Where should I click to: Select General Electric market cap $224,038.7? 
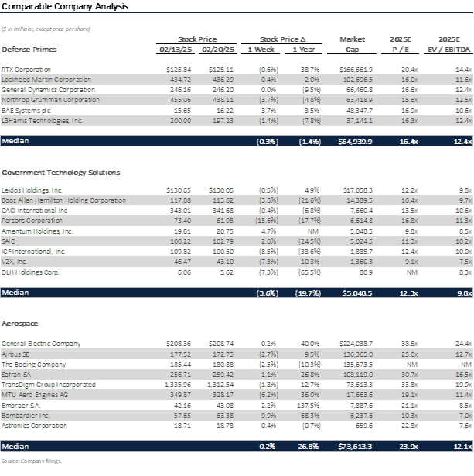pyautogui.click(x=356, y=344)
